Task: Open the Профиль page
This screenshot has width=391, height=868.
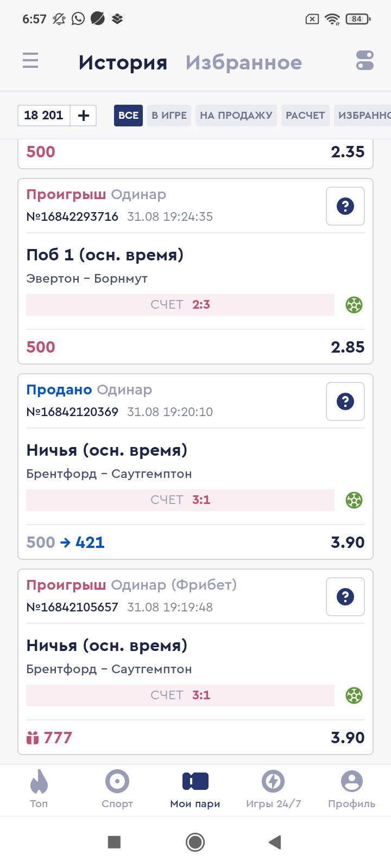Action: [351, 789]
